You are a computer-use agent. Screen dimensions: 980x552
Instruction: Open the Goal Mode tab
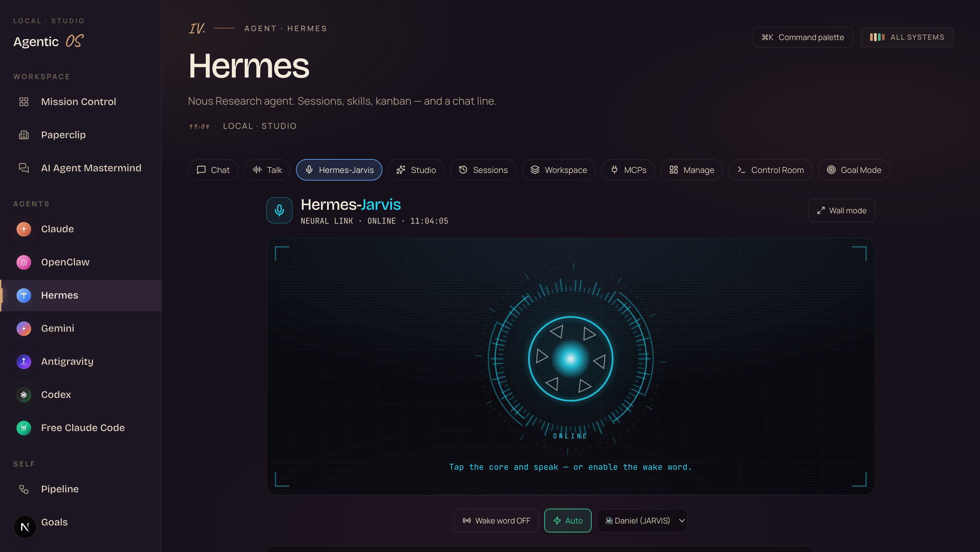(x=854, y=170)
